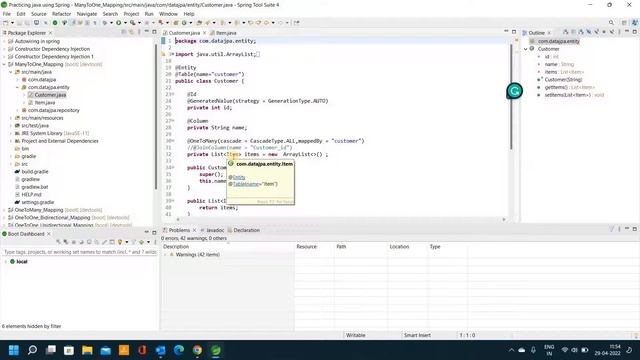This screenshot has height=360, width=640.
Task: Click the Entity link in hover popup
Action: point(239,177)
